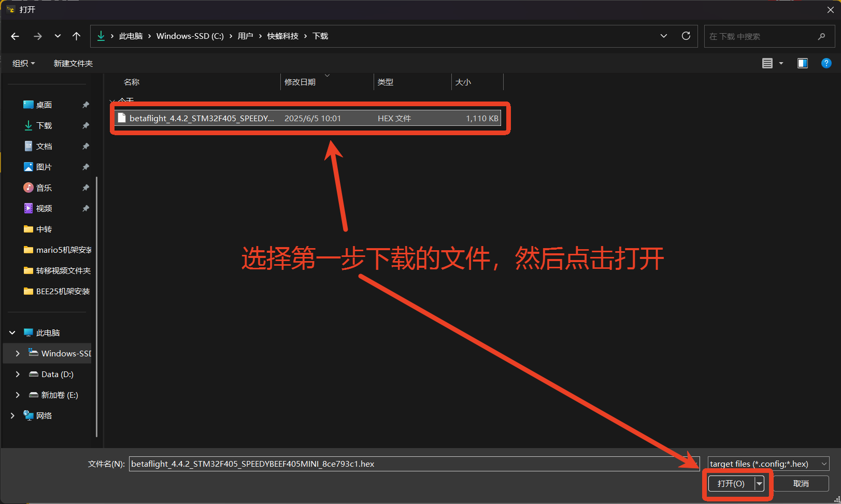
Task: Open the target files type filter
Action: point(768,464)
